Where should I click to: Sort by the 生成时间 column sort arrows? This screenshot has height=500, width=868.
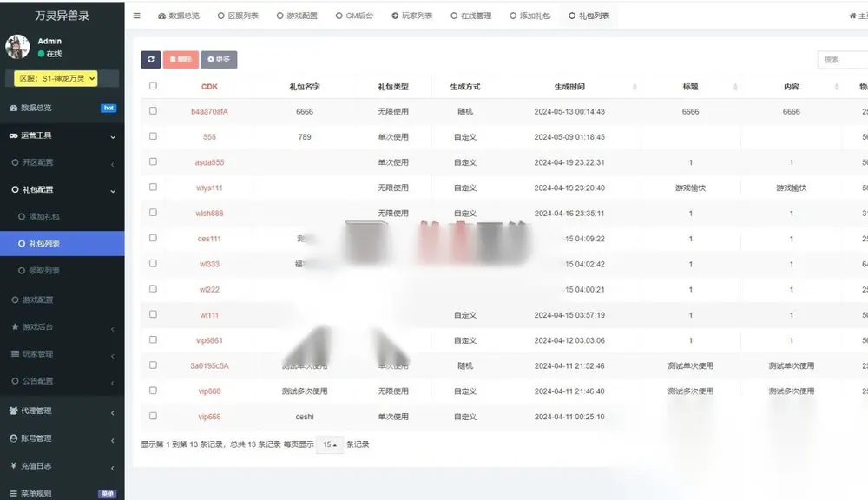click(x=635, y=87)
